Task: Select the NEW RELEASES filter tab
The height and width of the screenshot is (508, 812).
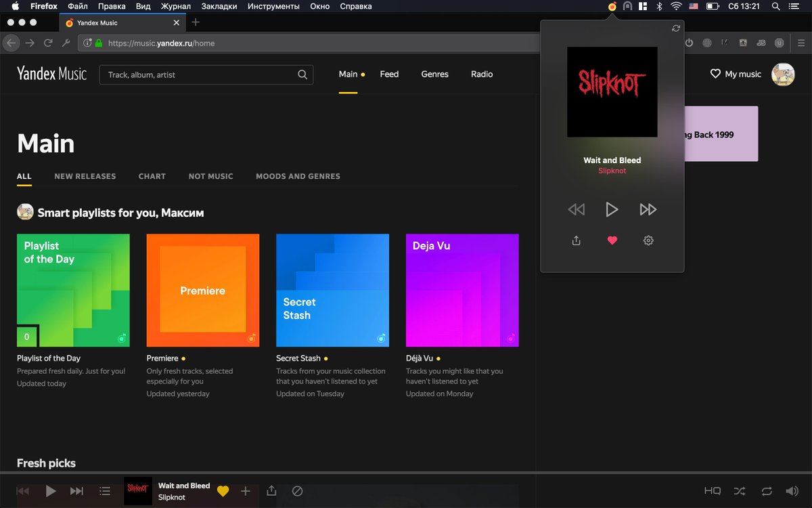Action: 85,176
